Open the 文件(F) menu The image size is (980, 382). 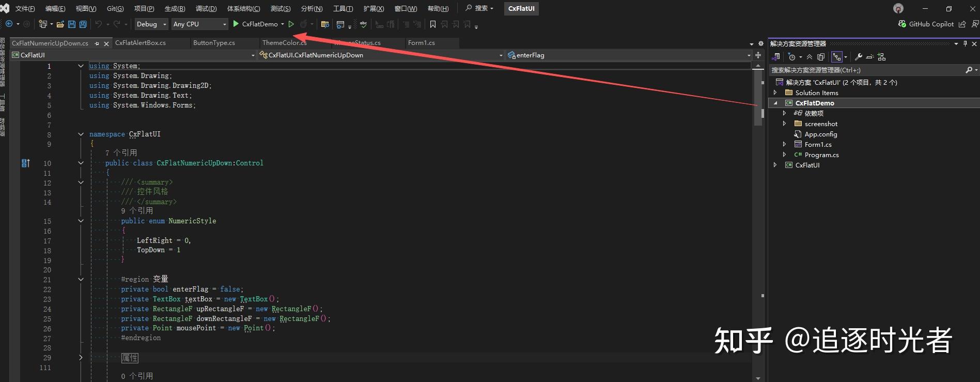coord(25,8)
